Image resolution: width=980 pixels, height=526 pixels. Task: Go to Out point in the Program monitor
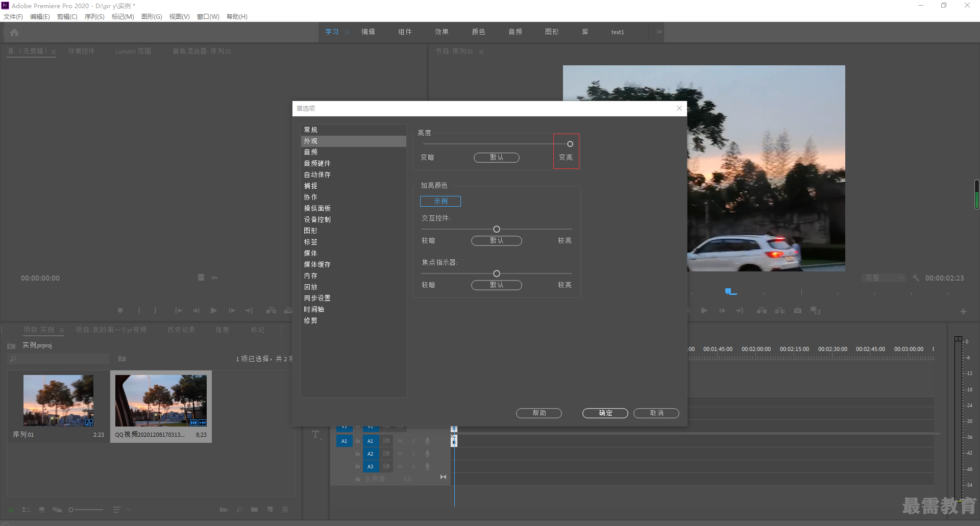pyautogui.click(x=740, y=311)
